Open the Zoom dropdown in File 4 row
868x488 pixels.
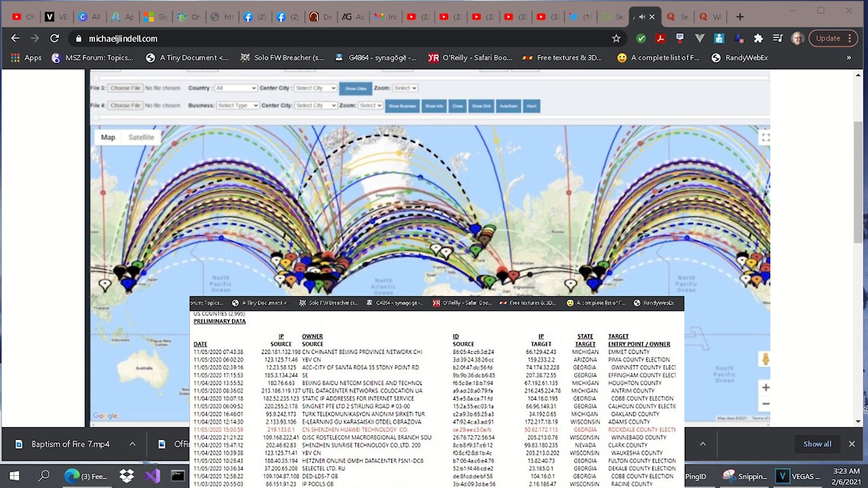(x=371, y=106)
